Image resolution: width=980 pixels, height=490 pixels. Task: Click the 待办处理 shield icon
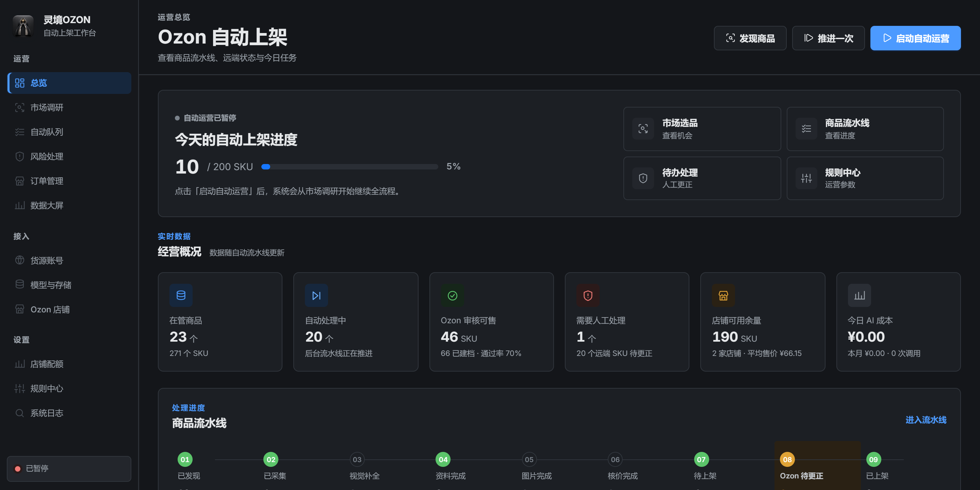(x=643, y=178)
